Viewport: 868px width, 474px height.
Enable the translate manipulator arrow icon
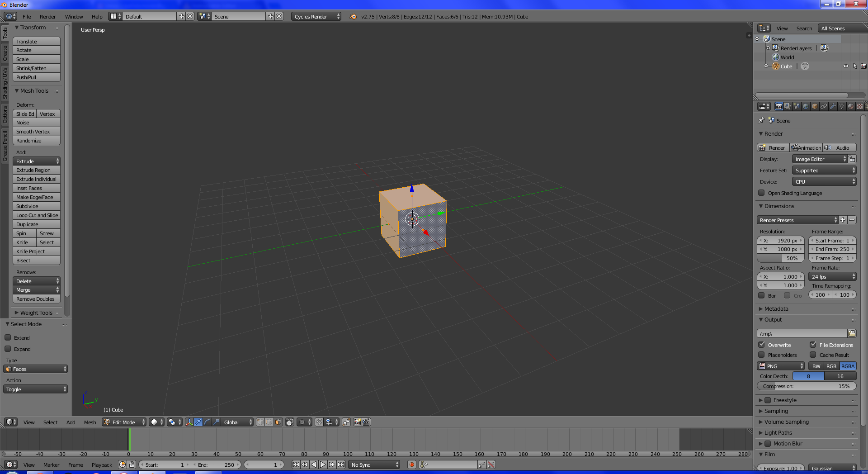pyautogui.click(x=198, y=422)
